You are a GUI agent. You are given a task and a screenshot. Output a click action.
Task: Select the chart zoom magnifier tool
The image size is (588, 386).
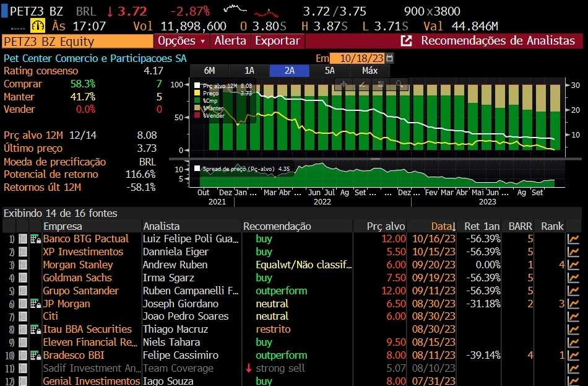click(399, 84)
